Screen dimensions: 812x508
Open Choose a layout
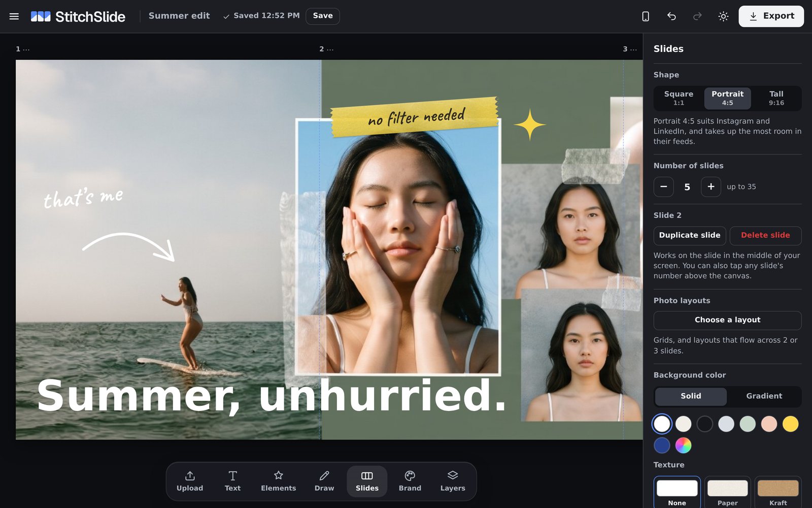point(727,320)
